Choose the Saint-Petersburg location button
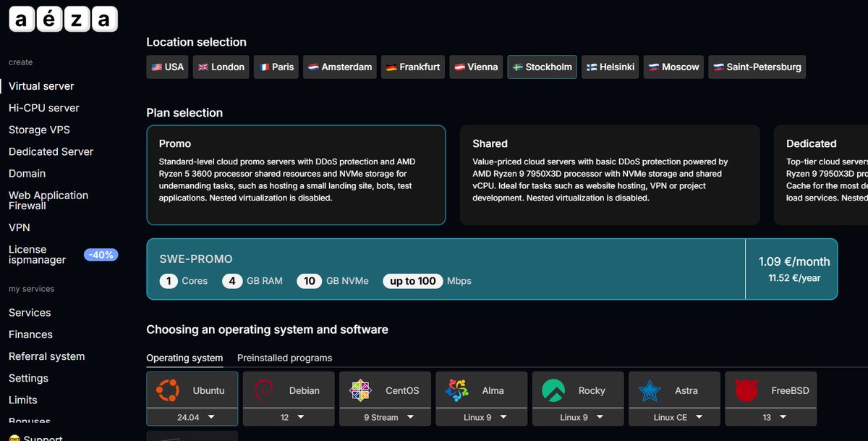The height and width of the screenshot is (441, 868). 757,67
